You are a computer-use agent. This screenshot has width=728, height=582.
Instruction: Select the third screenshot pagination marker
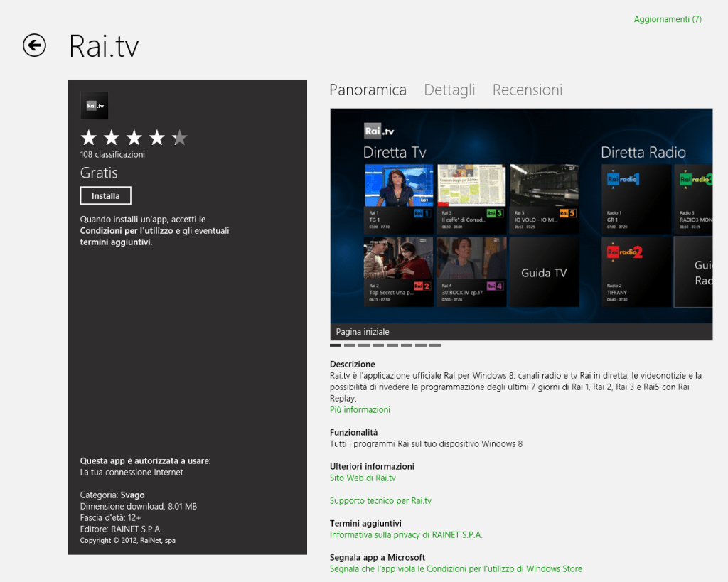pos(364,345)
